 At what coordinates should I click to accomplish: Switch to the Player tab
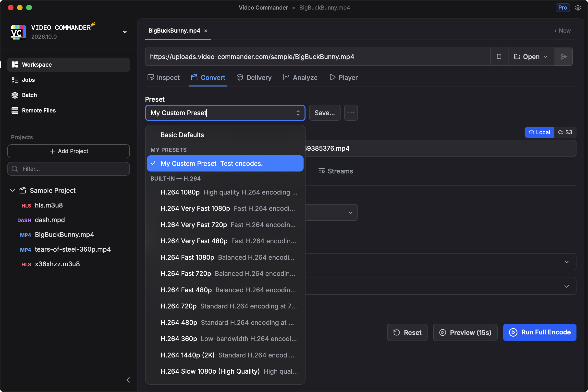coord(343,77)
